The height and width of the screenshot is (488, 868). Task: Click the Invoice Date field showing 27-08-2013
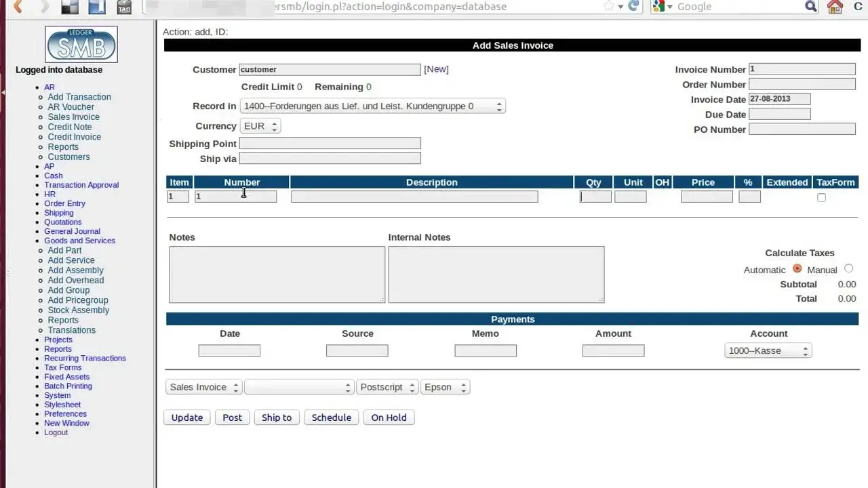pyautogui.click(x=779, y=99)
